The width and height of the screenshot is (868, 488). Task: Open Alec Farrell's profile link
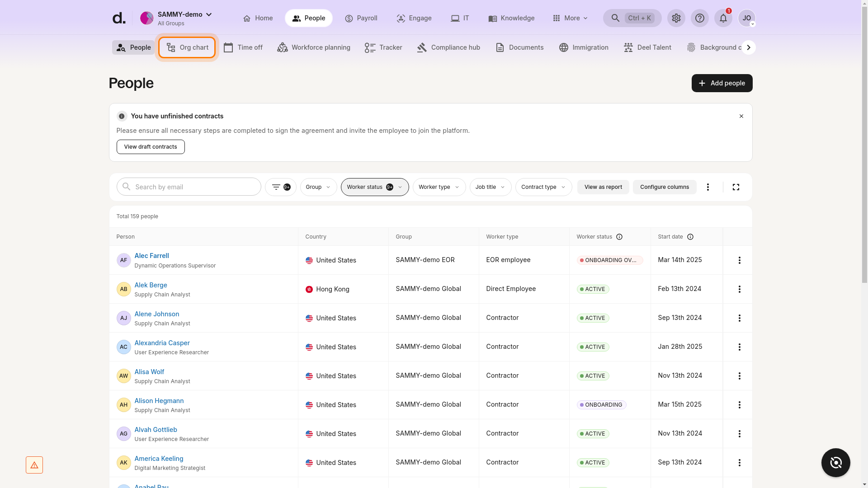[151, 256]
